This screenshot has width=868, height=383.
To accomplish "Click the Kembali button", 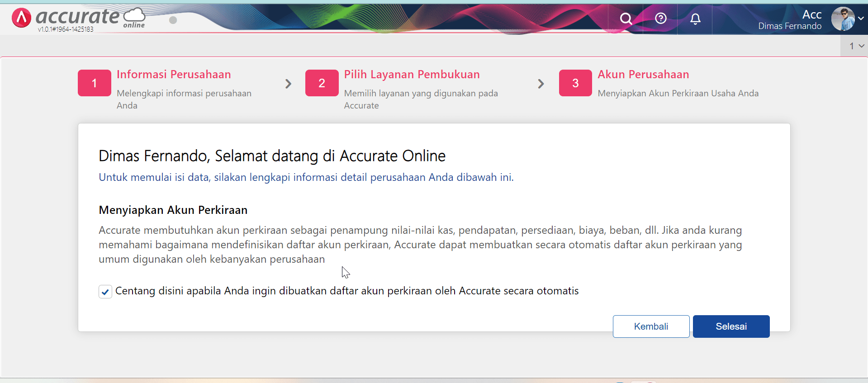I will coord(651,326).
